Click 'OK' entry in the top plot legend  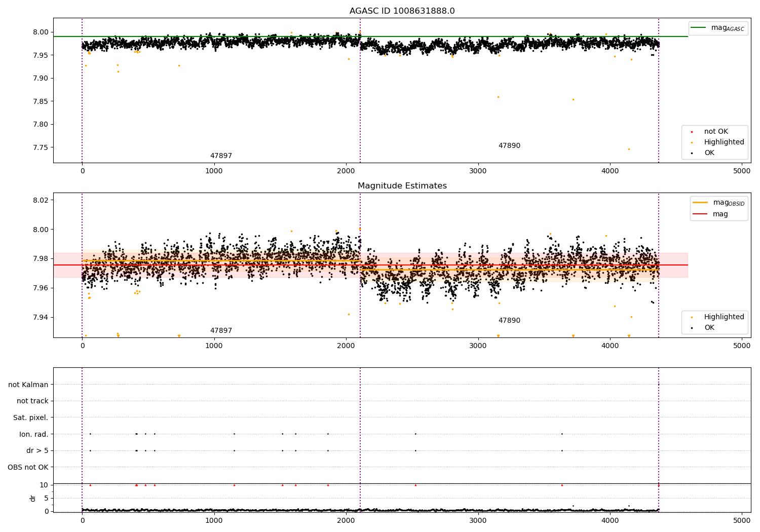click(709, 153)
